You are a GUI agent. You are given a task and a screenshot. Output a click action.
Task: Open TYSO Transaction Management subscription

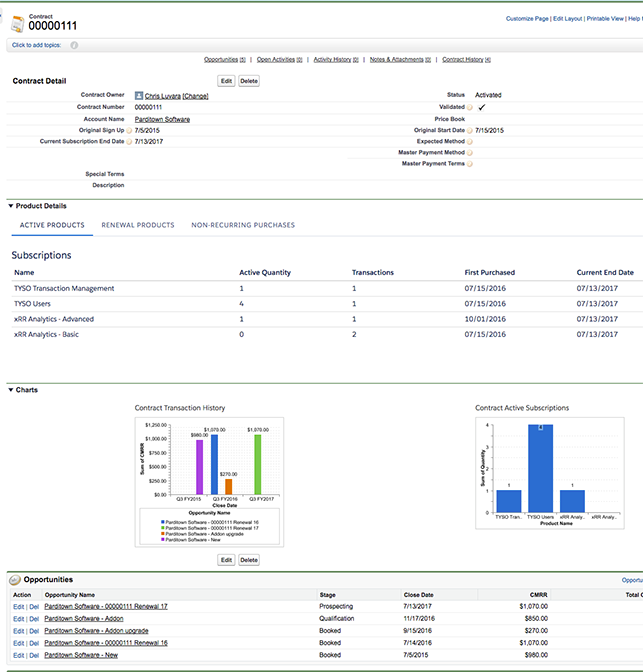[x=64, y=289]
